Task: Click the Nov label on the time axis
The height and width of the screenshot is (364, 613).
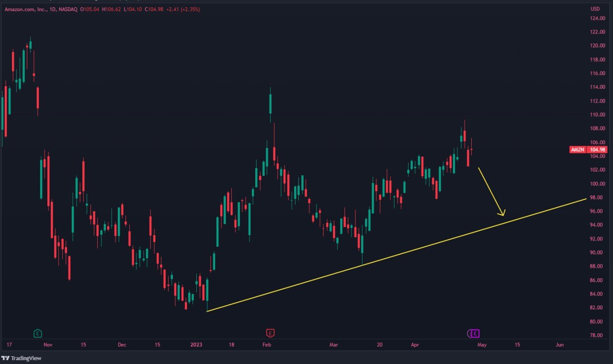Action: [47, 345]
